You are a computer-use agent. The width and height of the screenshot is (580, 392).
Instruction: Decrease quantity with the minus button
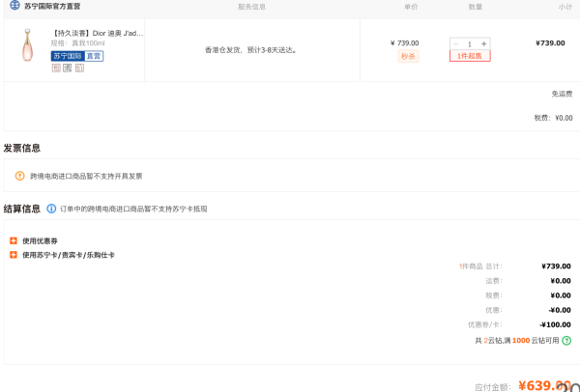coord(455,44)
